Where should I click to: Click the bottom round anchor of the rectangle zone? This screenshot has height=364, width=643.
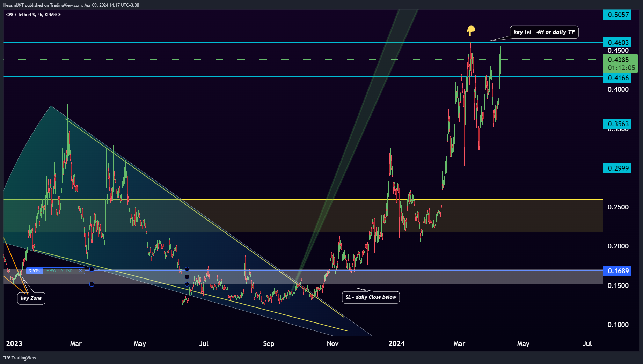click(187, 284)
